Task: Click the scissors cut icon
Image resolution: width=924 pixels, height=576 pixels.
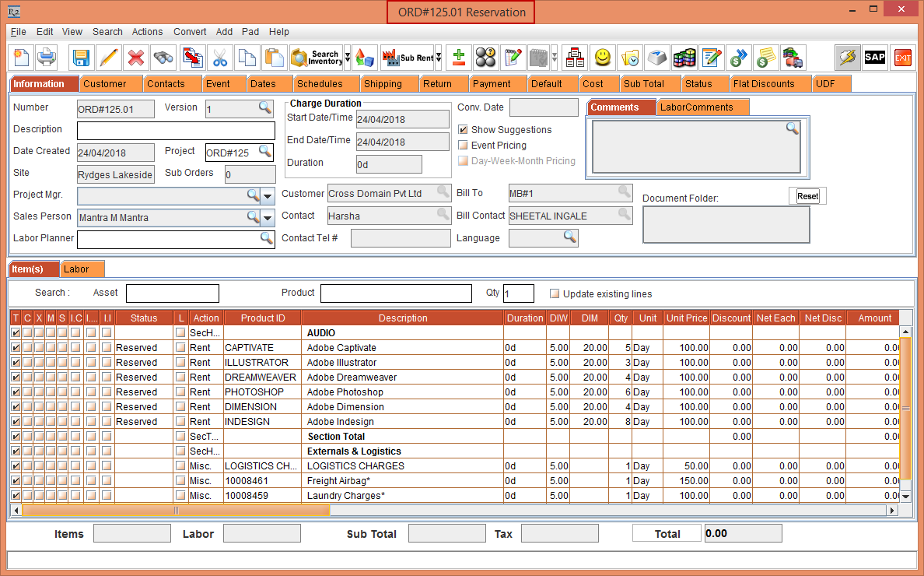Action: pos(220,58)
